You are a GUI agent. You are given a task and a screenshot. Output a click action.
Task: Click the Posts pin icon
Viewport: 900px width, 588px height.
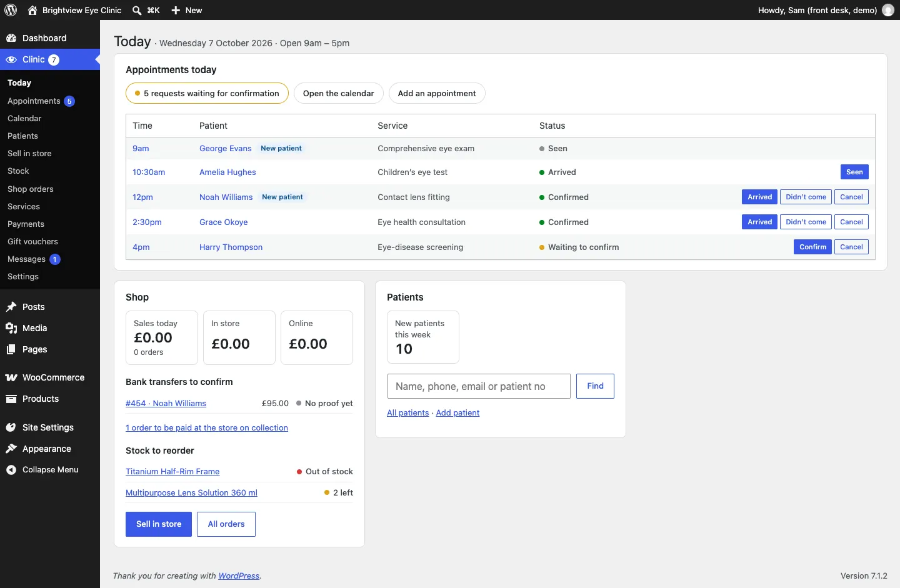(x=11, y=307)
